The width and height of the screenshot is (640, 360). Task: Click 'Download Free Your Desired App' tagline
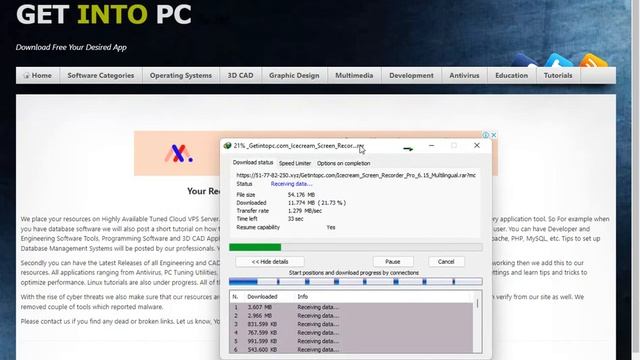71,47
